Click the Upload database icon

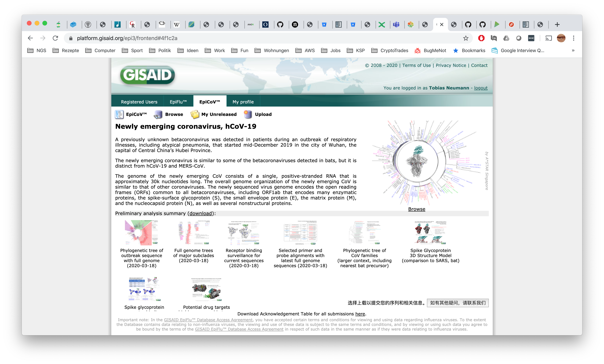click(x=248, y=114)
